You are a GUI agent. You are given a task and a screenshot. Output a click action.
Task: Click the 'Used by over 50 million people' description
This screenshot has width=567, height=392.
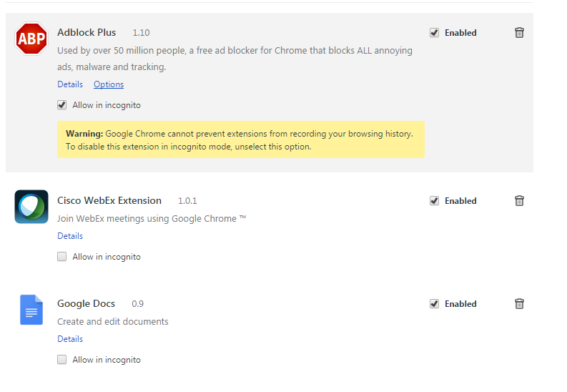[235, 59]
